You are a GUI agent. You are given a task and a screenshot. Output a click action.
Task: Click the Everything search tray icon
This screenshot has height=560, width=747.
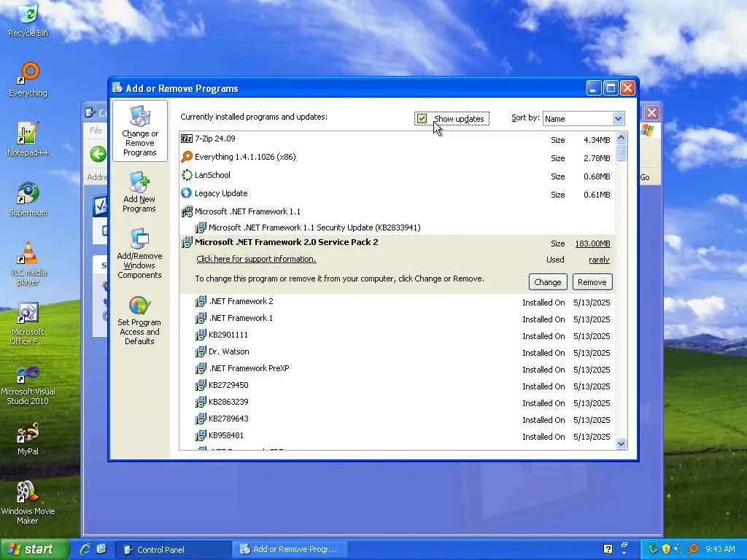[x=693, y=549]
